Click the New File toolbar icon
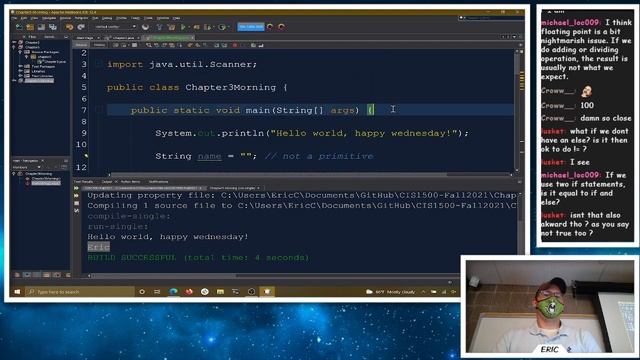The height and width of the screenshot is (360, 640). 19,27
